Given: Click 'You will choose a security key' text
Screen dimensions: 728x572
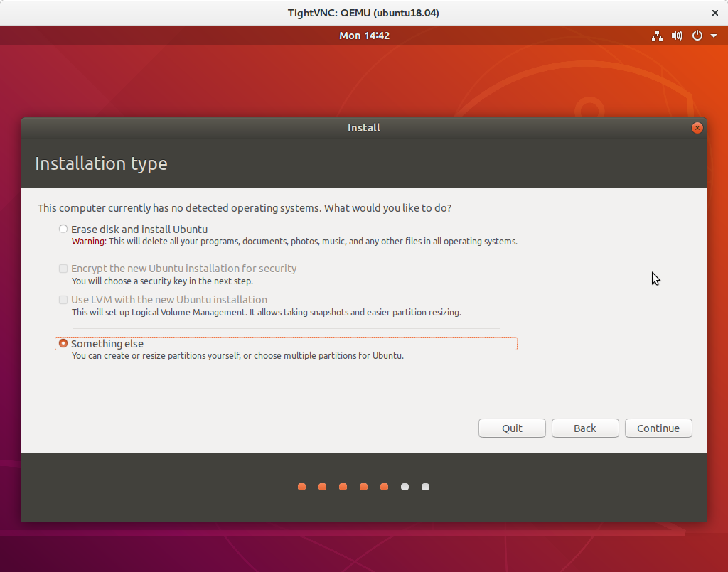Looking at the screenshot, I should pyautogui.click(x=162, y=281).
